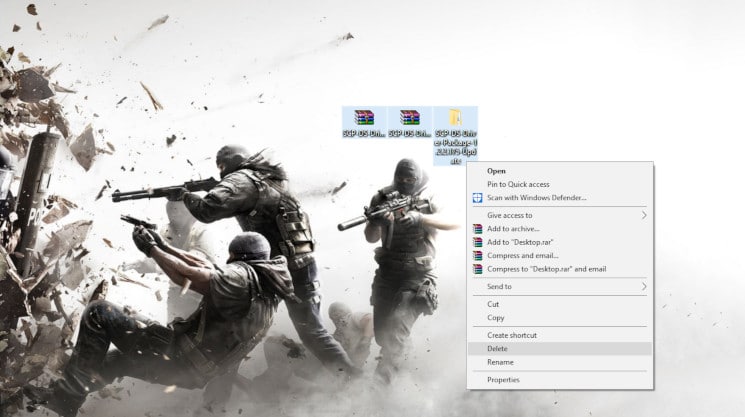Screen dimensions: 745x417
Task: Choose Copy from the context menu
Action: point(560,318)
